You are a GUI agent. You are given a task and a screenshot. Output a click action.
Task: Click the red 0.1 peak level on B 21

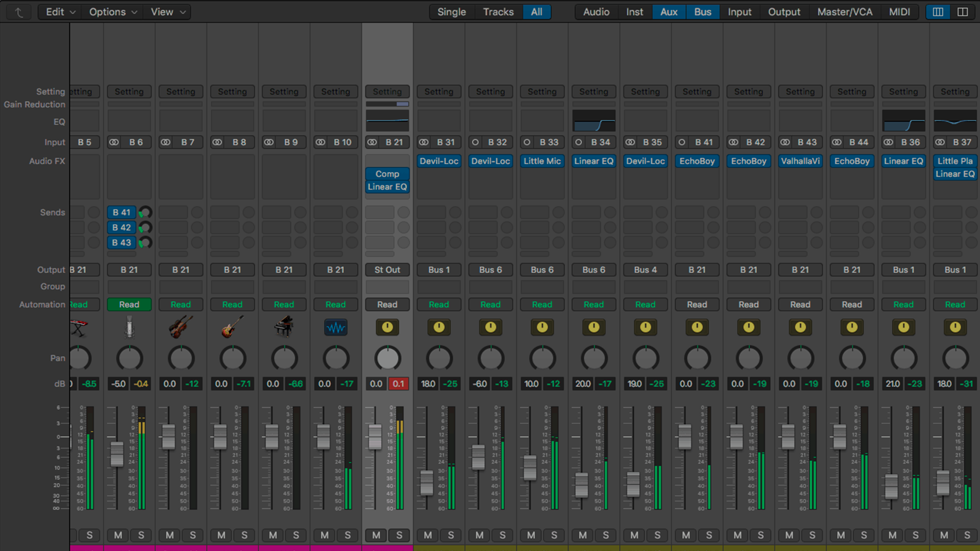point(399,384)
